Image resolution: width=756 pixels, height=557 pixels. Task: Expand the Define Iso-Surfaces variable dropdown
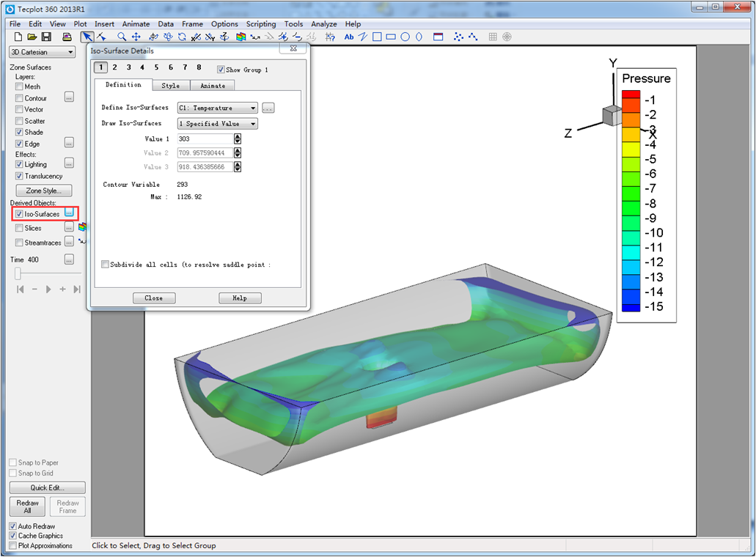click(217, 108)
